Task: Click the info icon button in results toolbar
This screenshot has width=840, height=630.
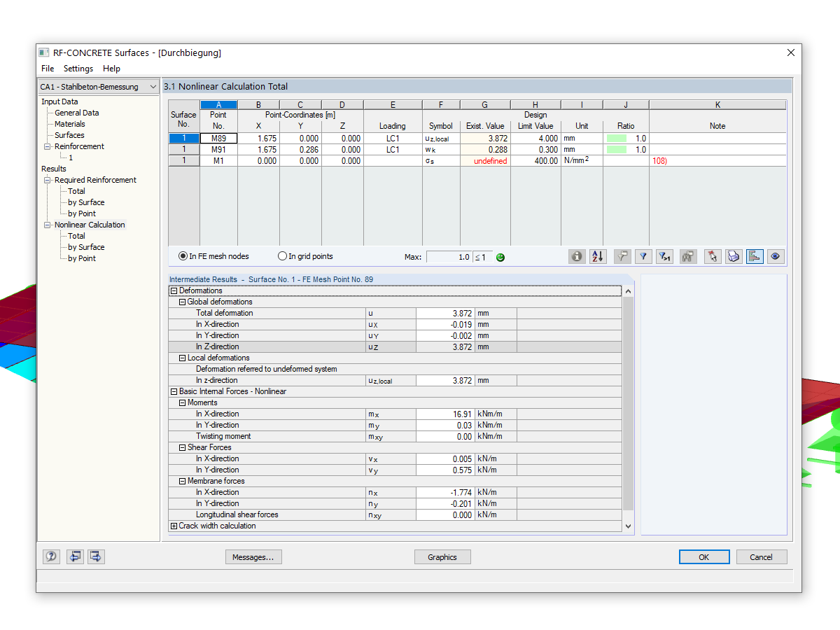Action: [577, 257]
